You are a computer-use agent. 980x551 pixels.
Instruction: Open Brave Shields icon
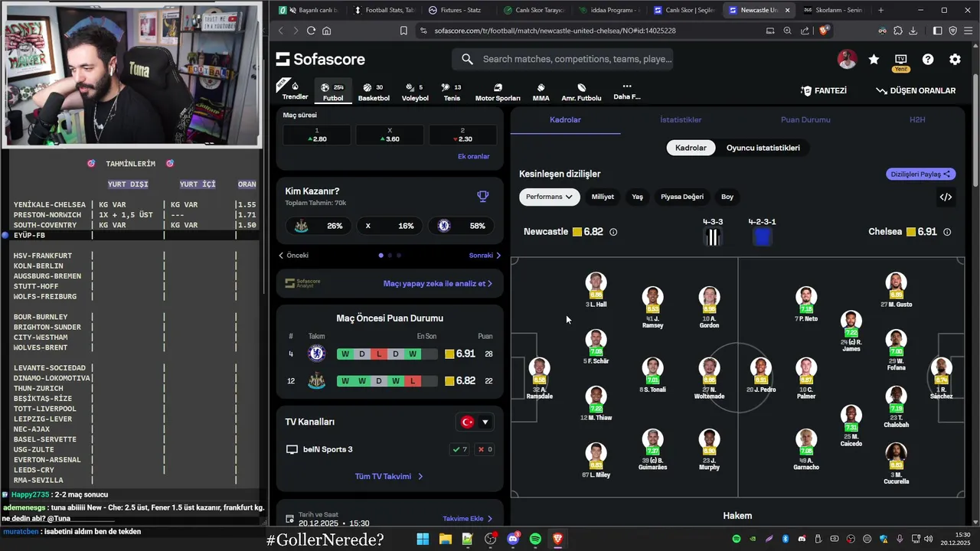point(824,31)
